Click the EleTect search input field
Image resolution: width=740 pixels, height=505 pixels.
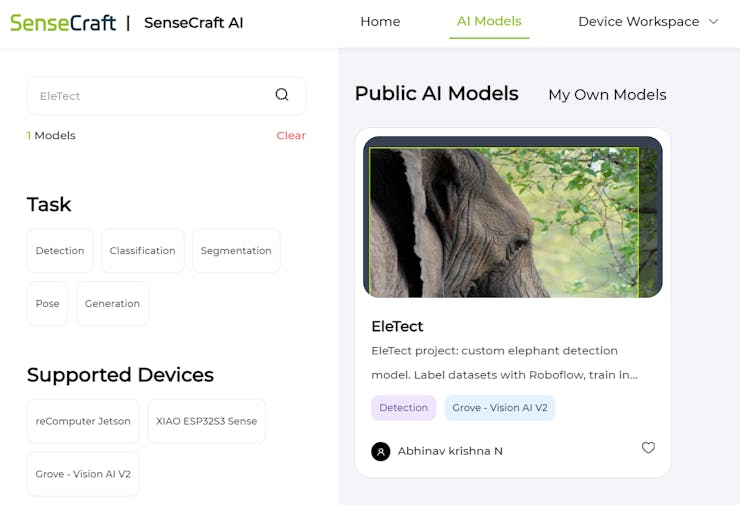pos(150,96)
